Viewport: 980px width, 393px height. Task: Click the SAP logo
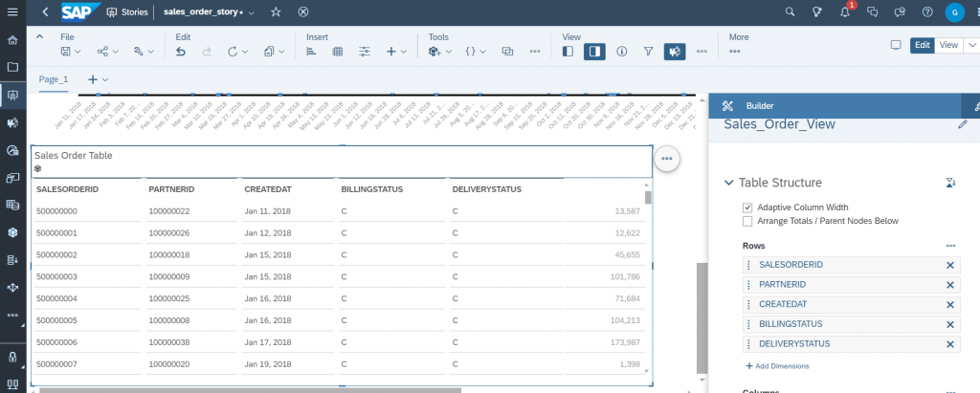(x=81, y=11)
